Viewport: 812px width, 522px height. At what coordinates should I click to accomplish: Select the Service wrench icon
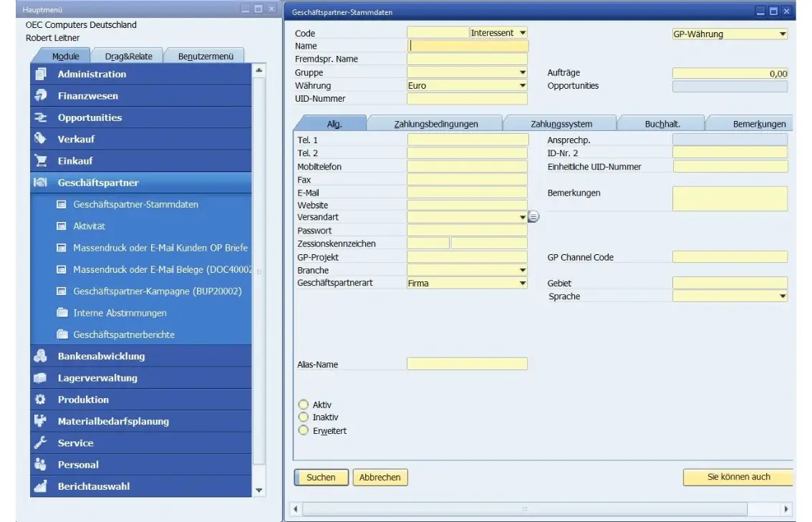39,443
